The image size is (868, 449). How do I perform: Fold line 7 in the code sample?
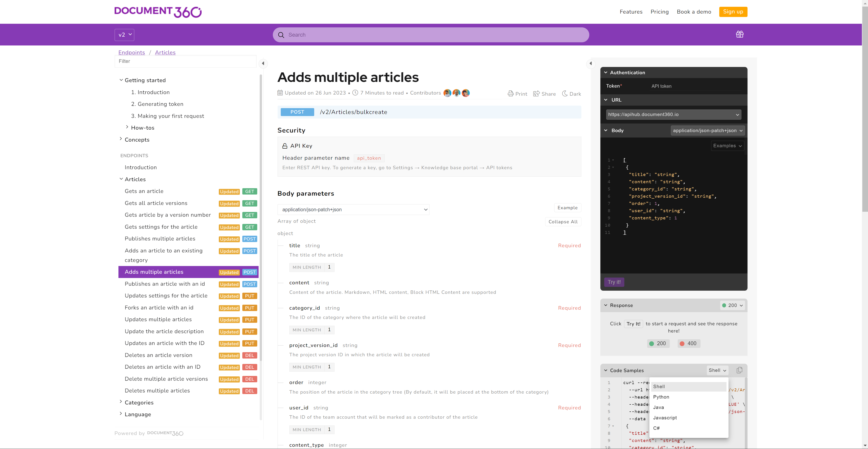613,426
